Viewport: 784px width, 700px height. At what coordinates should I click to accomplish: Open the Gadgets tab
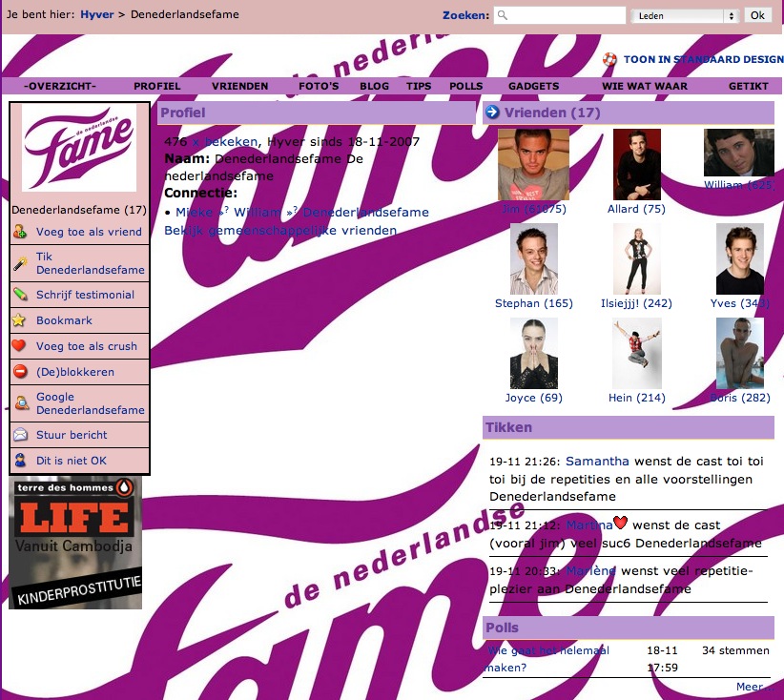click(533, 86)
